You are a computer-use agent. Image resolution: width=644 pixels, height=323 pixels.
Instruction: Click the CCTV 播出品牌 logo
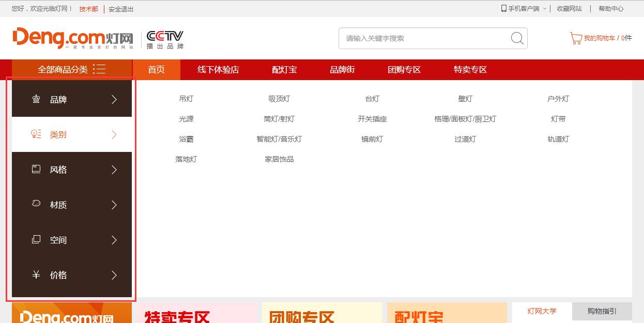(165, 39)
